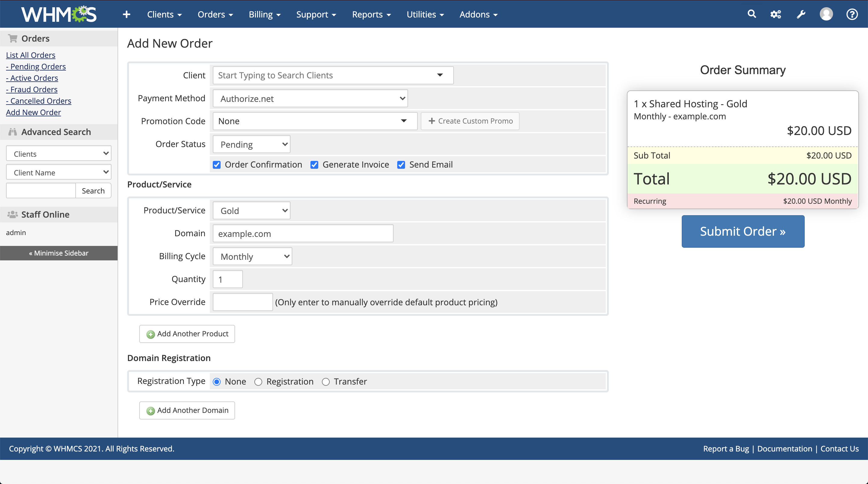Choose the Registration radio button
The height and width of the screenshot is (484, 868).
click(x=258, y=382)
